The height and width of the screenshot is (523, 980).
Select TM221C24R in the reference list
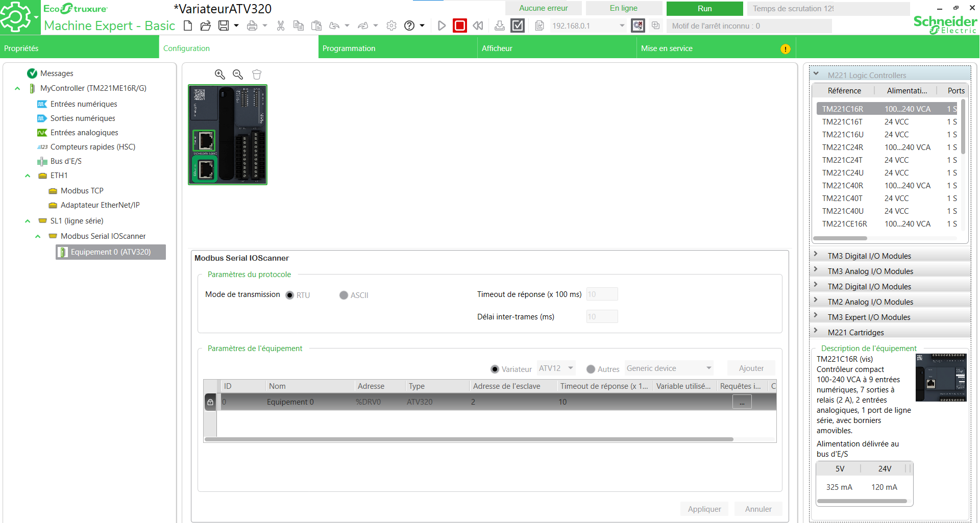coord(843,147)
